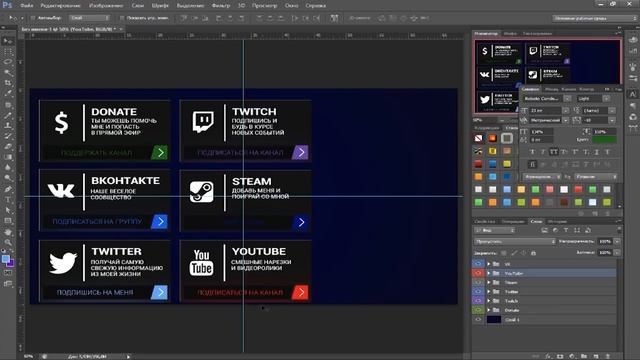This screenshot has height=360, width=640.
Task: Open the layer opacity slider arrow
Action: click(617, 242)
